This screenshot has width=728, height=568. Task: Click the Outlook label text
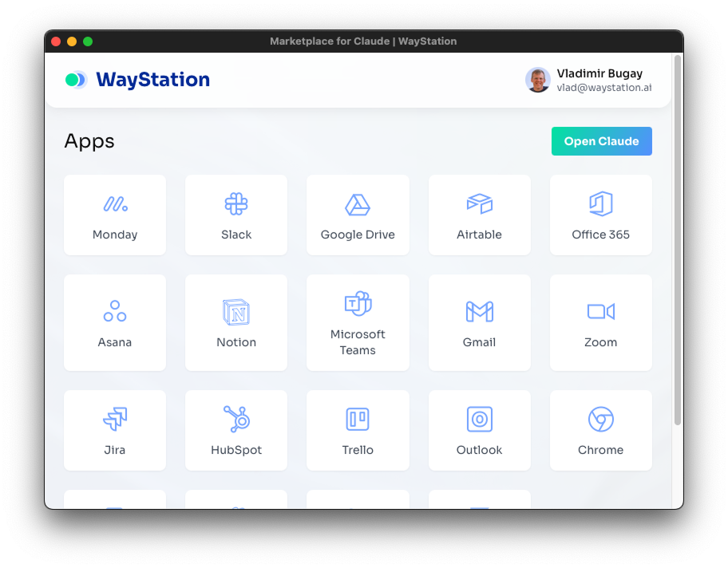coord(479,450)
